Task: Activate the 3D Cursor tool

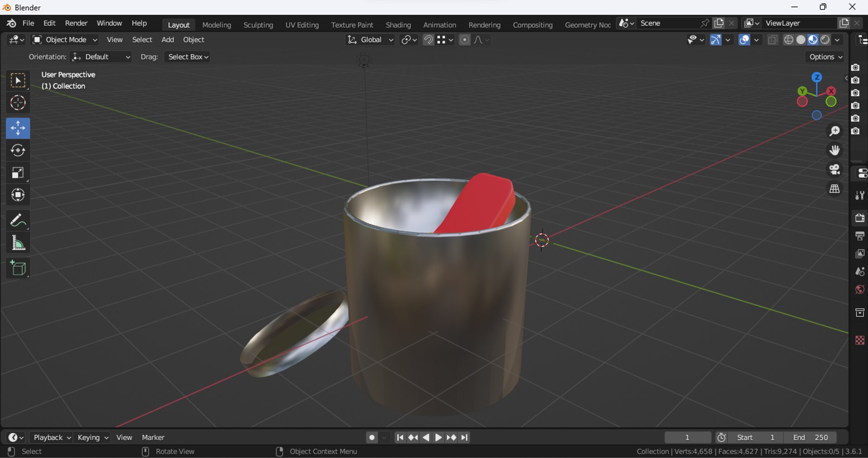Action: point(18,103)
